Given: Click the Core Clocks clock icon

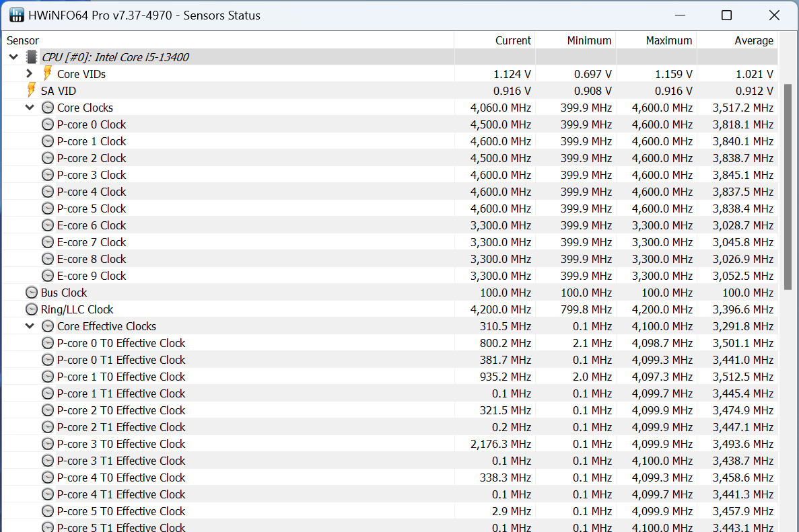Looking at the screenshot, I should coord(47,108).
